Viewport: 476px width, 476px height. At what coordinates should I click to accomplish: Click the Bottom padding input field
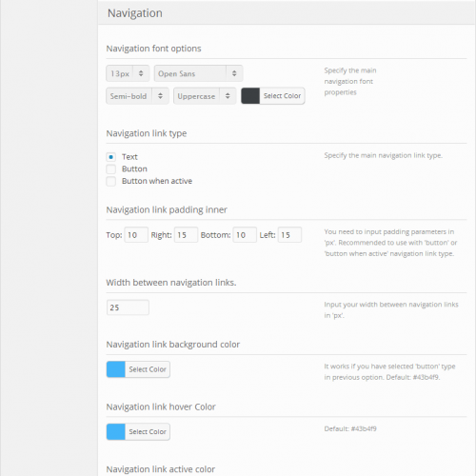tap(245, 235)
